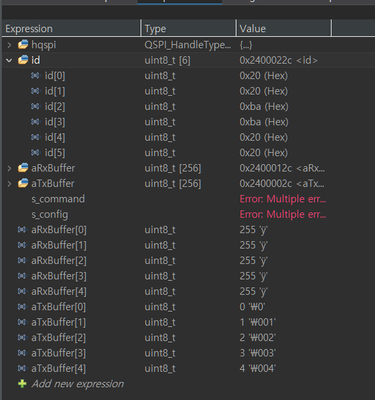Screen dimensions: 375x400
Task: Click the variable icon beside id[4]
Action: [35, 137]
